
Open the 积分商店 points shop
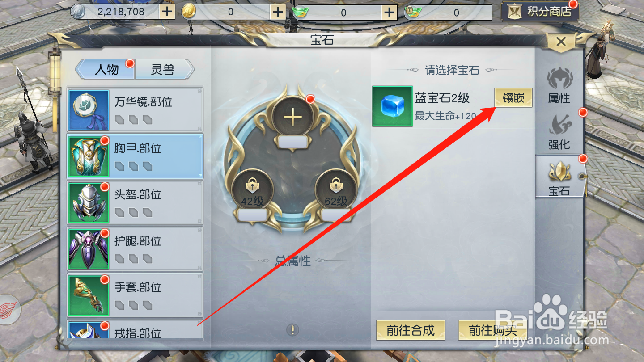pyautogui.click(x=540, y=11)
